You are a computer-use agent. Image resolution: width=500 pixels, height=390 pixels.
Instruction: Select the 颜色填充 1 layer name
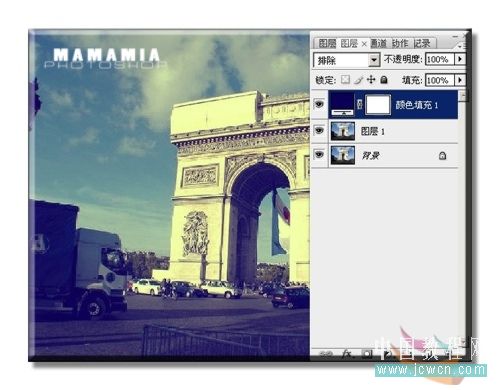(417, 105)
